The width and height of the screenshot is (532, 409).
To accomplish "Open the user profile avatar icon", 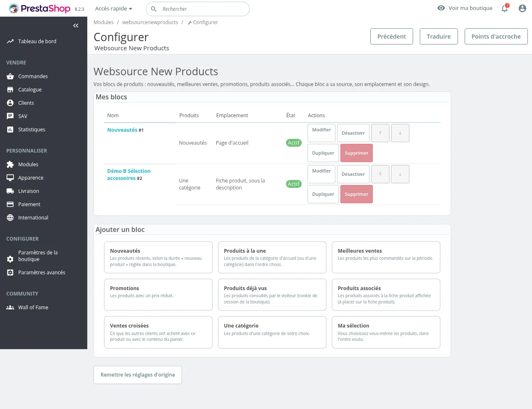I will tap(522, 8).
